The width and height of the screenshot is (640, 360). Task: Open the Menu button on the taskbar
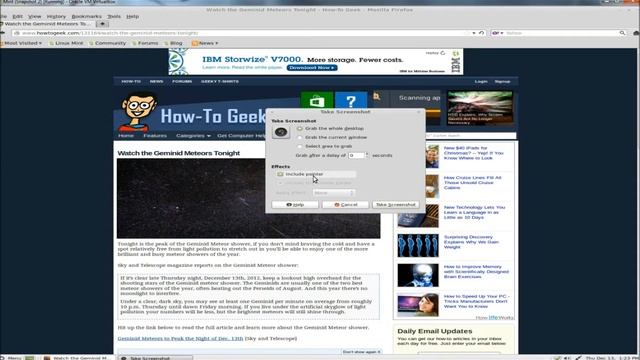[x=11, y=358]
